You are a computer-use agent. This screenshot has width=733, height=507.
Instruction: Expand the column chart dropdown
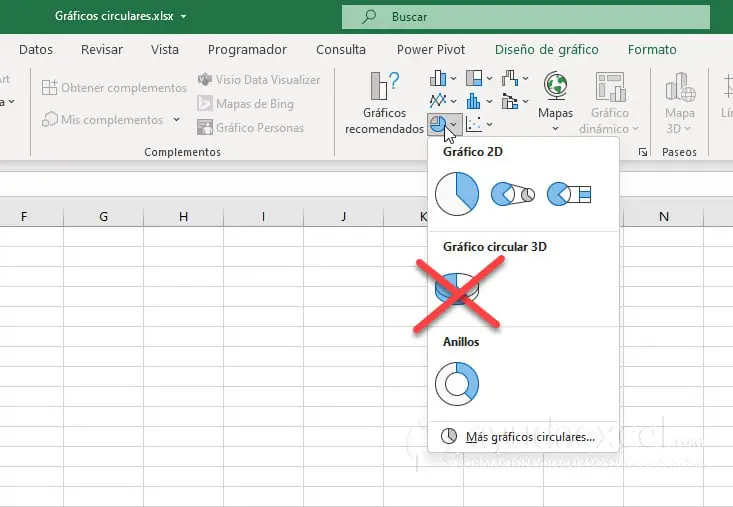(445, 78)
